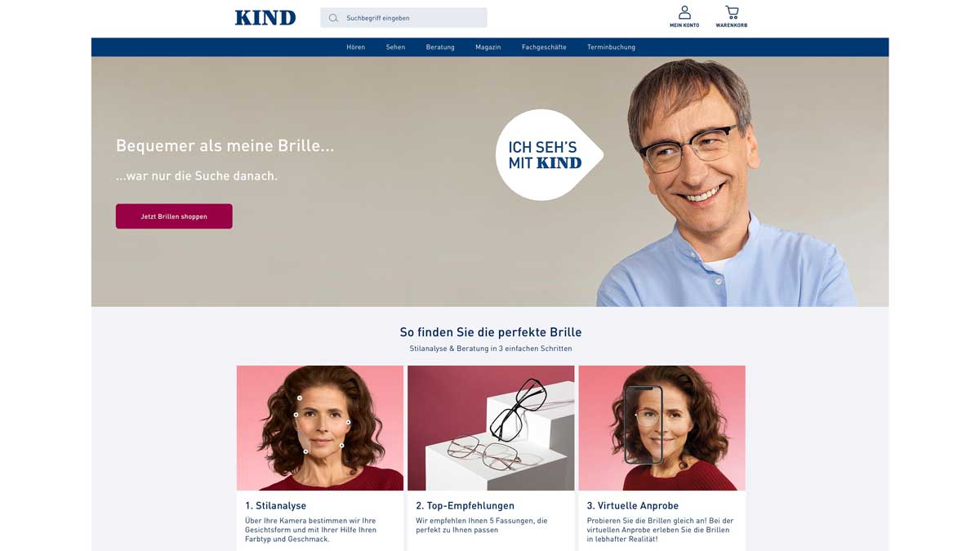This screenshot has height=551, width=980.
Task: Open the Beratung menu
Action: [x=440, y=47]
